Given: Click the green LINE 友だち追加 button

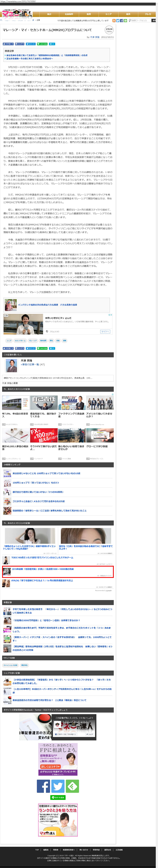Looking at the screenshot, I should click(x=58, y=798).
